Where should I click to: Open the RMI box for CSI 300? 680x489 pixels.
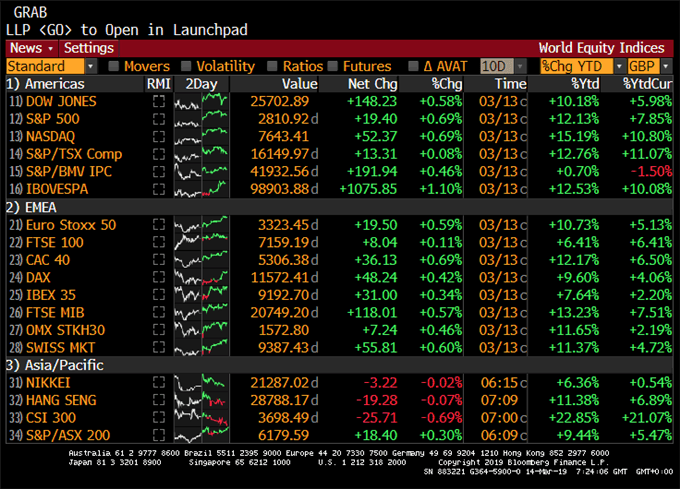tap(159, 417)
